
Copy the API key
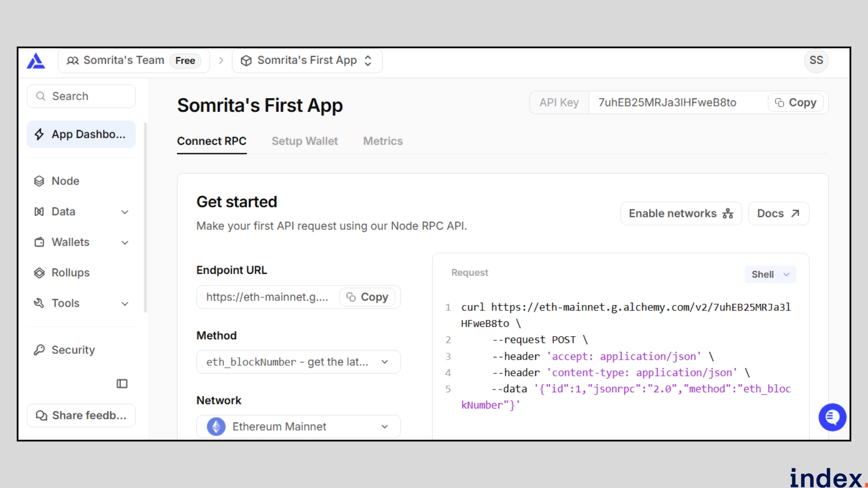point(796,103)
